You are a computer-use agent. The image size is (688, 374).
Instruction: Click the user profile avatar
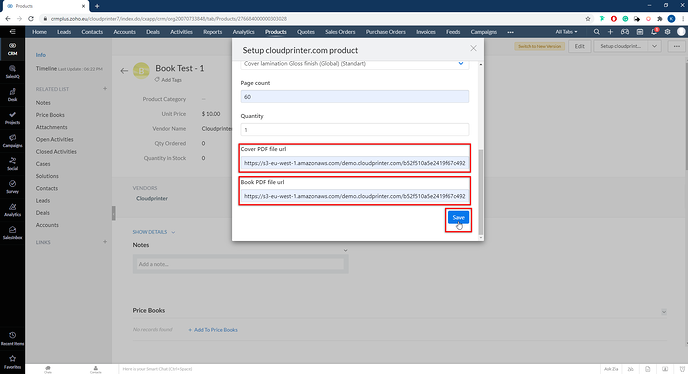click(681, 32)
